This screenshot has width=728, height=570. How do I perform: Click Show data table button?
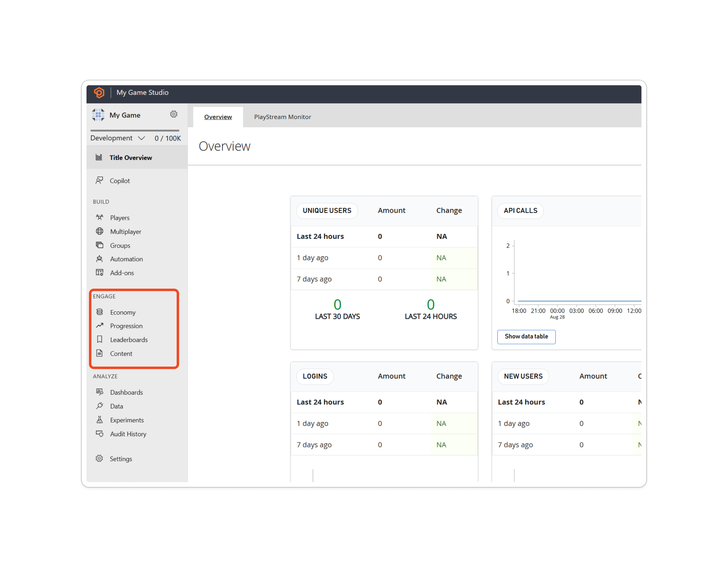tap(526, 337)
